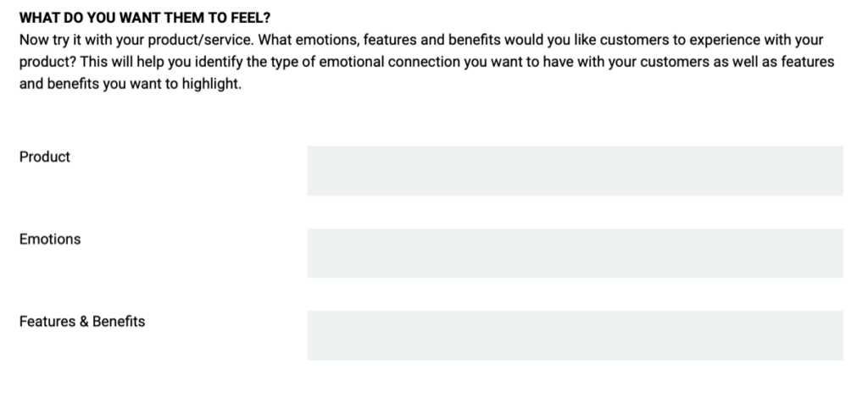Click the word 'product/service' in the paragraph
This screenshot has width=868, height=403.
coord(200,41)
